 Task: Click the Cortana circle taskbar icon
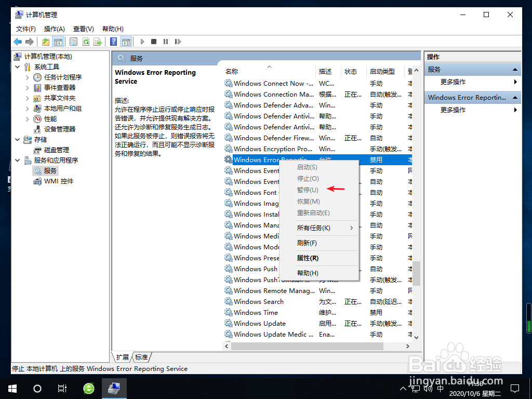click(37, 389)
